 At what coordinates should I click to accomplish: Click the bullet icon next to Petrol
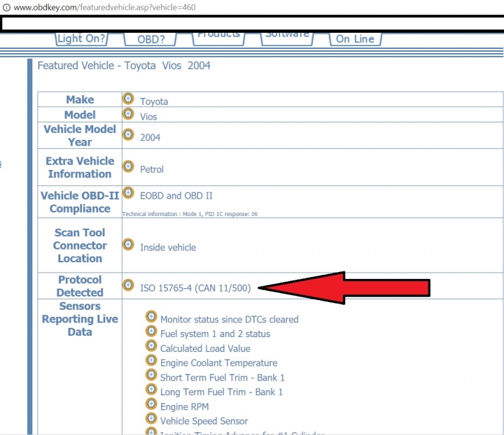128,166
